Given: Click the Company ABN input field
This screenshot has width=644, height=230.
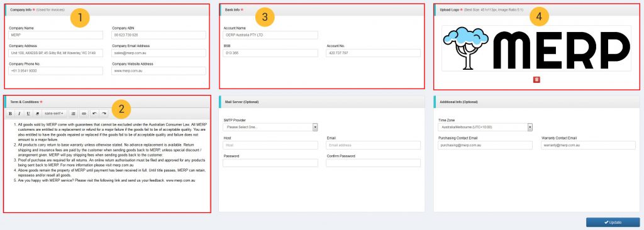Looking at the screenshot, I should [158, 35].
